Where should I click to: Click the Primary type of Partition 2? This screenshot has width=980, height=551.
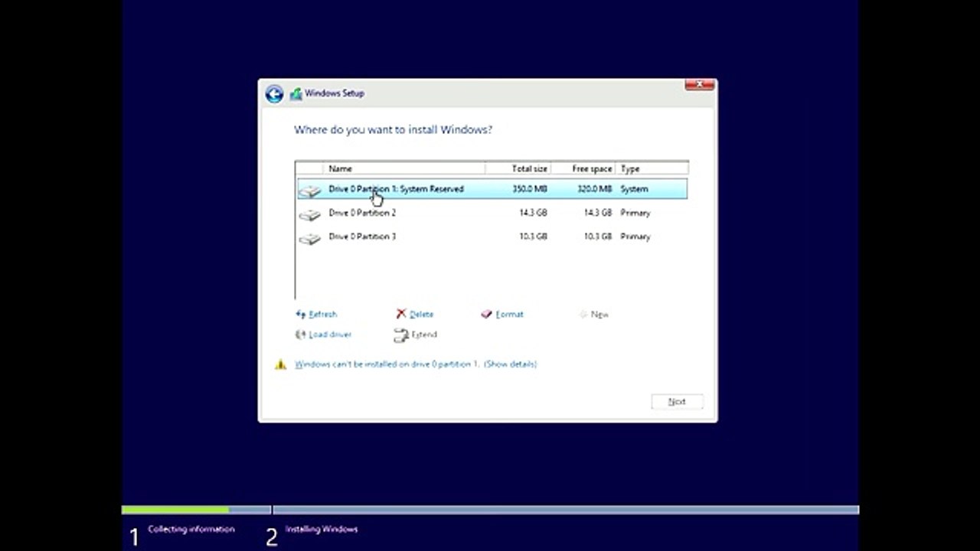pos(635,213)
